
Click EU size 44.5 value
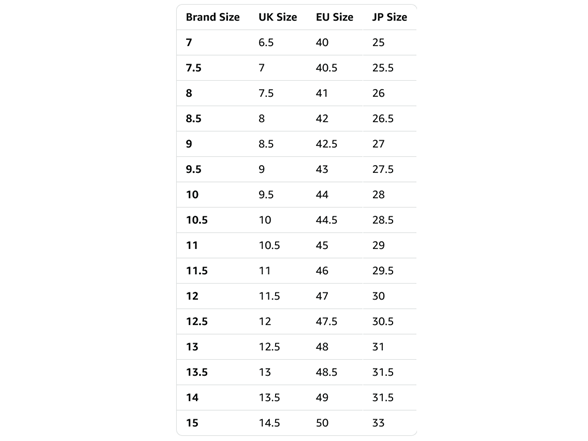pos(326,220)
